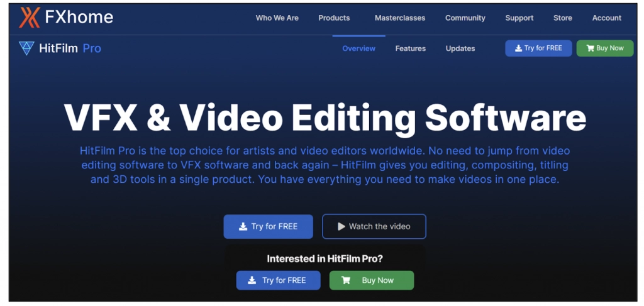Switch to the Features tab
644x306 pixels.
coord(410,48)
